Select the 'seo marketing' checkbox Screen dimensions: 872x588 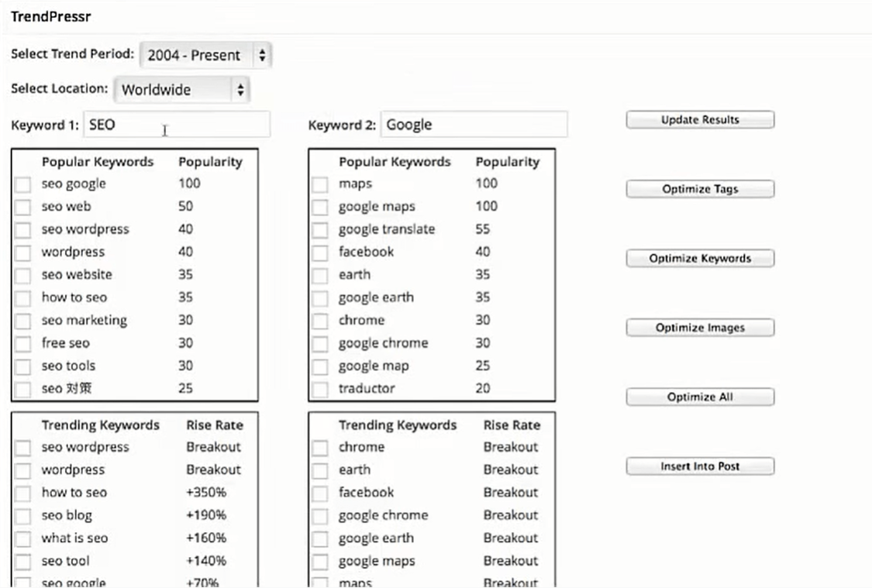coord(22,322)
